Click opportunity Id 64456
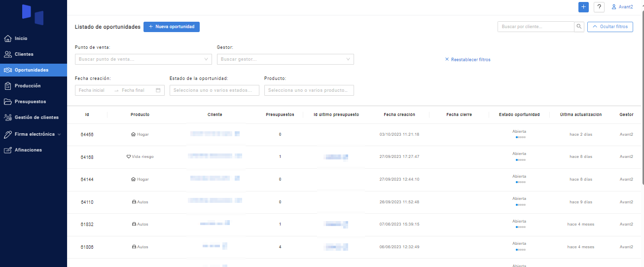Image resolution: width=644 pixels, height=267 pixels. 87,135
